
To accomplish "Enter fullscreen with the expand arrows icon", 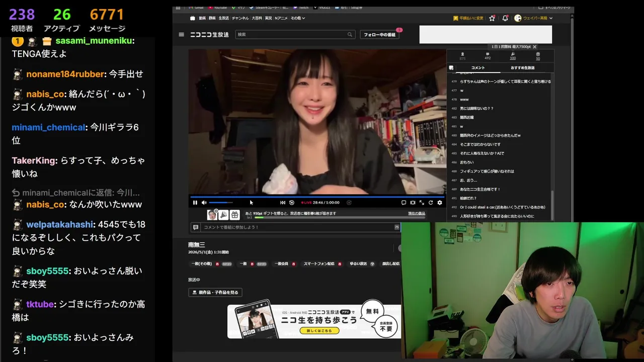I will tap(422, 203).
